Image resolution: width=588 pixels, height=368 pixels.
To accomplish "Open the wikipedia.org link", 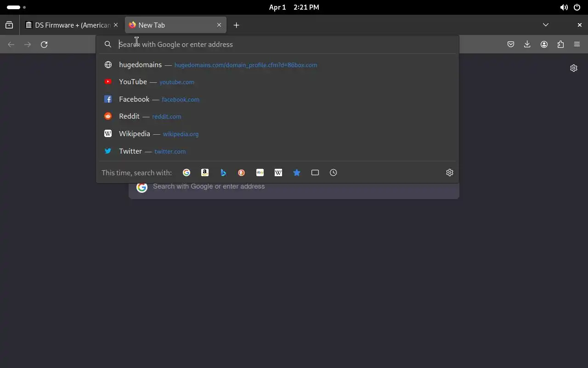I will (181, 134).
